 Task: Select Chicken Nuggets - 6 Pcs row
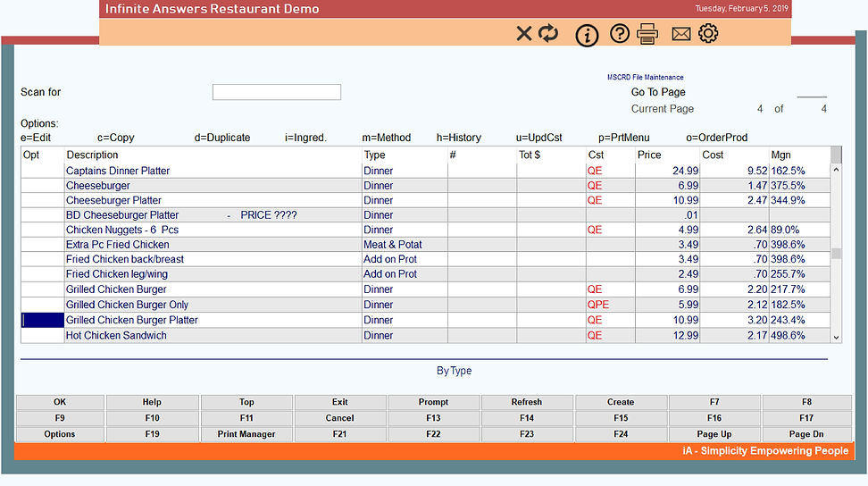[426, 230]
